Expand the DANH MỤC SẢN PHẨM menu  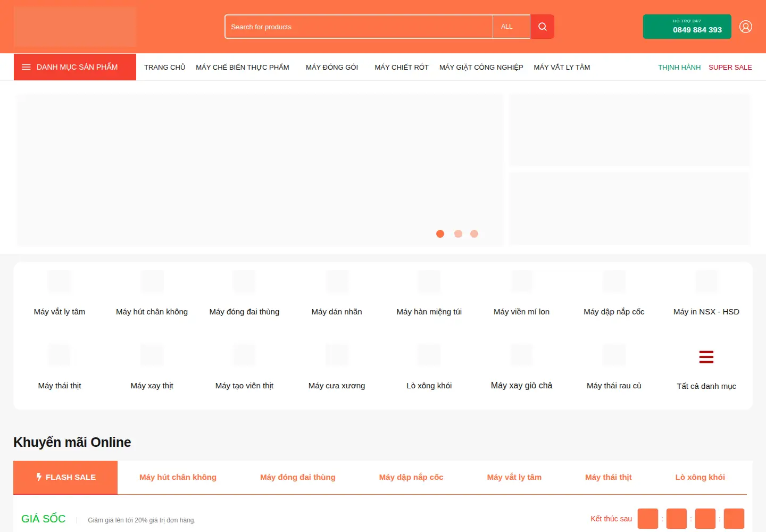[75, 67]
